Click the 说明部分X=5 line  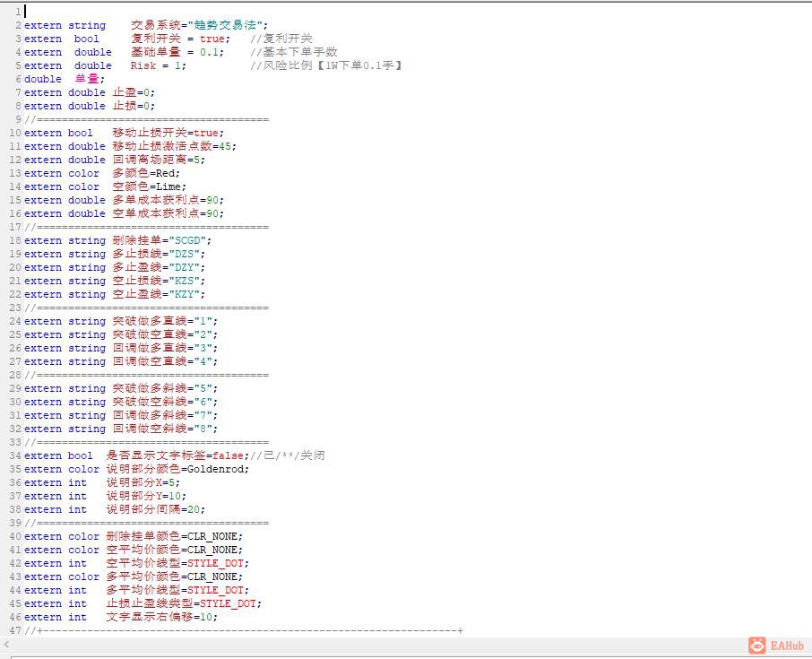[102, 483]
